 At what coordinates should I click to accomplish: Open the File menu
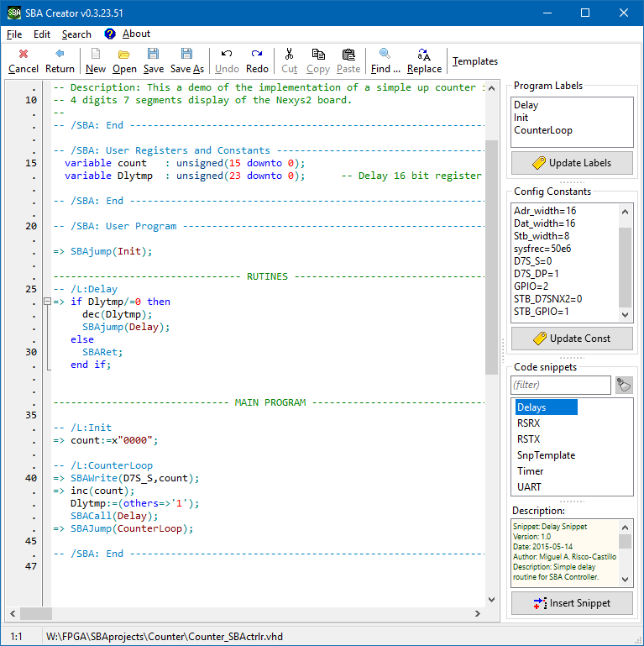[14, 34]
